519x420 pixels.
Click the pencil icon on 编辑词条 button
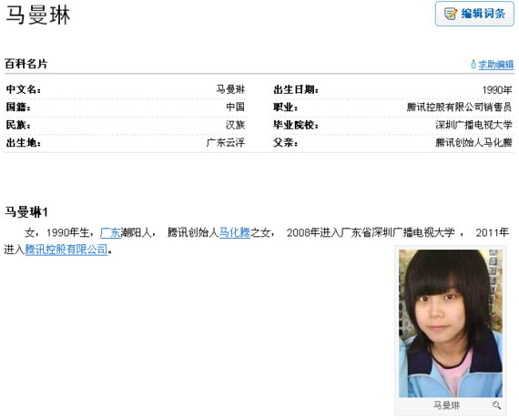coord(451,14)
